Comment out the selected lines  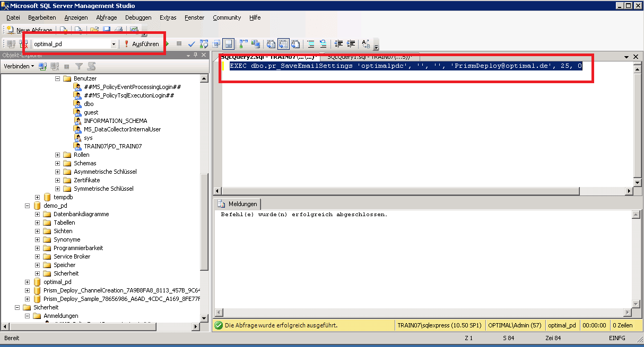(310, 44)
